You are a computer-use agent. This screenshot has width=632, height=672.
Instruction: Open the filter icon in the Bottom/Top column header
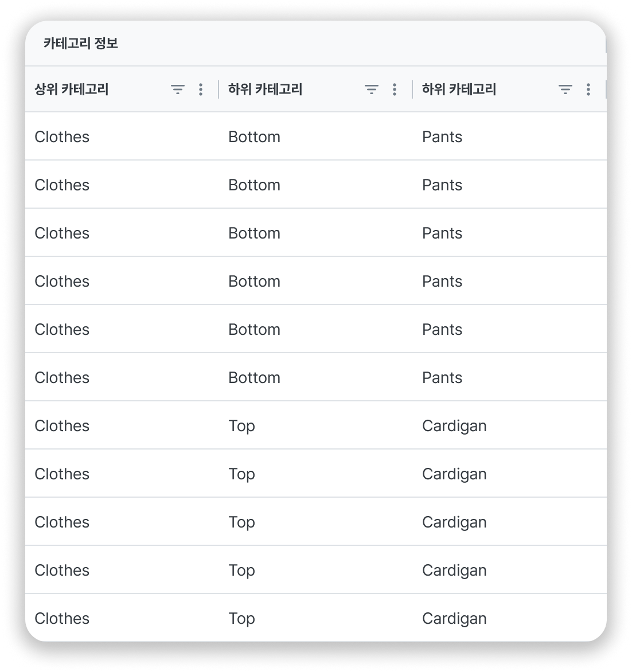click(x=371, y=89)
